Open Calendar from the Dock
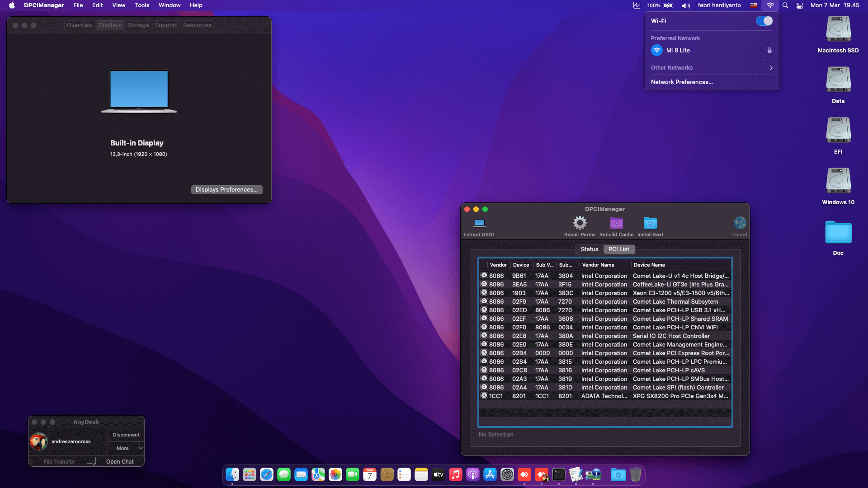 click(370, 474)
